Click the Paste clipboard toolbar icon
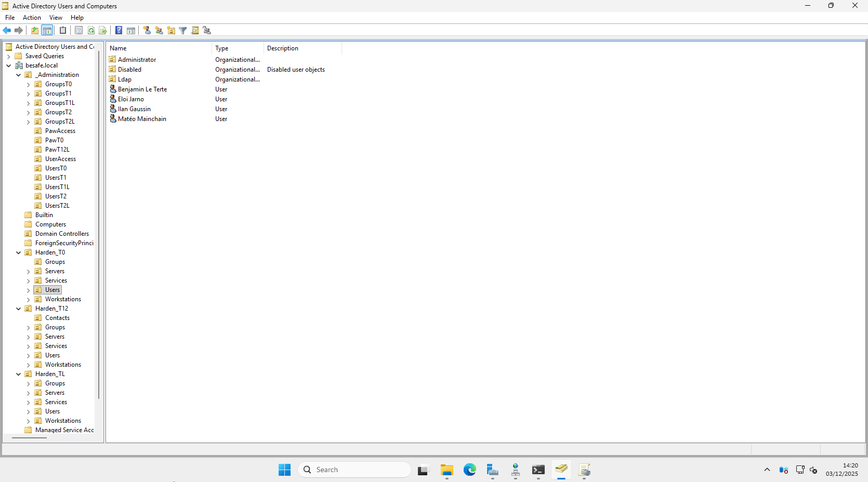Screen dimensions: 868x482 [x=63, y=31]
